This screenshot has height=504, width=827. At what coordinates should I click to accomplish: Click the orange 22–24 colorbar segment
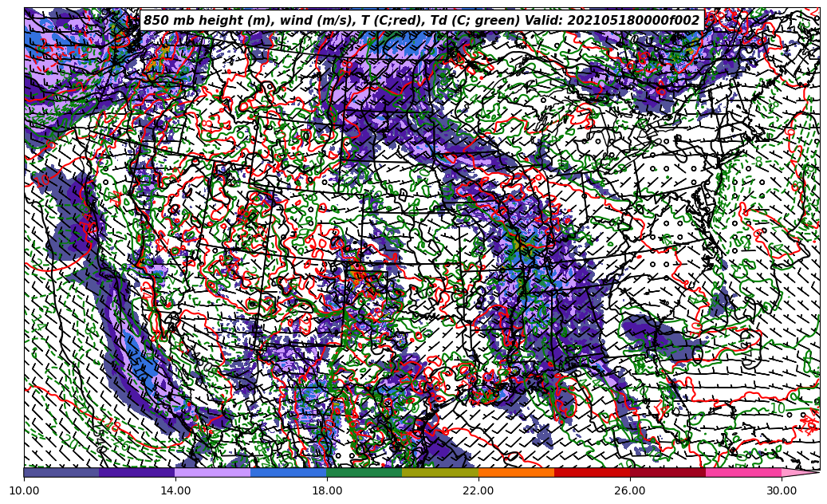point(516,472)
